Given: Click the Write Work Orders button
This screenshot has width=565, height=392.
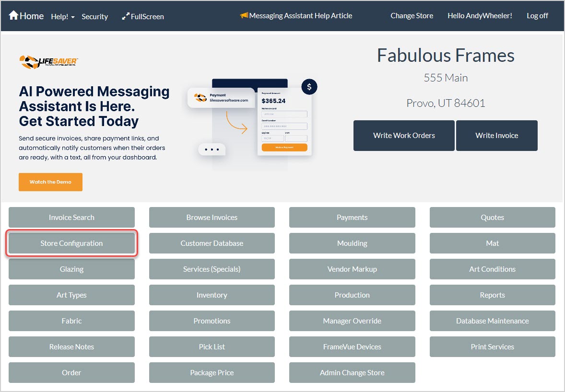Looking at the screenshot, I should click(404, 136).
